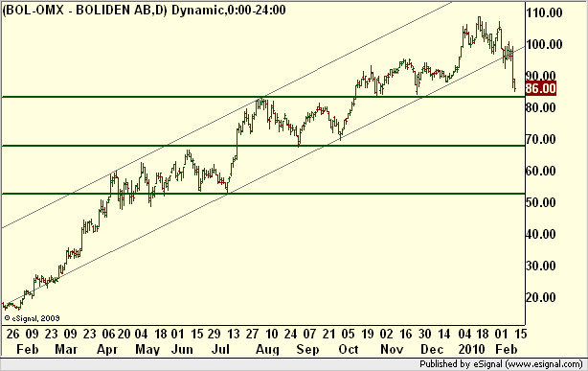The width and height of the screenshot is (588, 371).
Task: Select the Sep month label on time axis
Action: coord(307,350)
